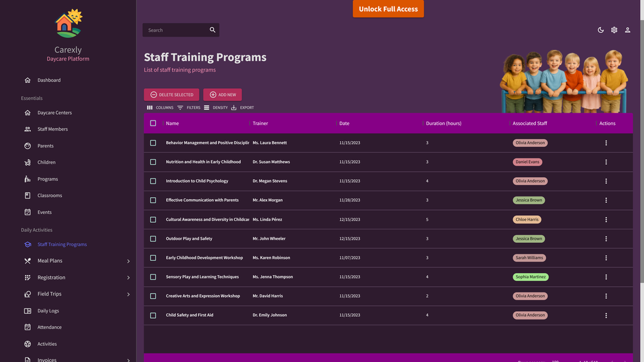Click the Daily Logs icon

click(28, 311)
